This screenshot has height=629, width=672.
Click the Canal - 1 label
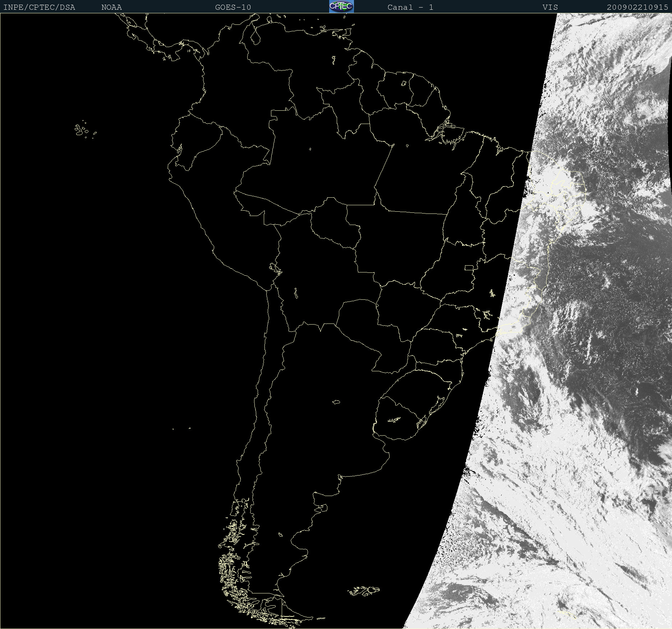[x=410, y=7]
